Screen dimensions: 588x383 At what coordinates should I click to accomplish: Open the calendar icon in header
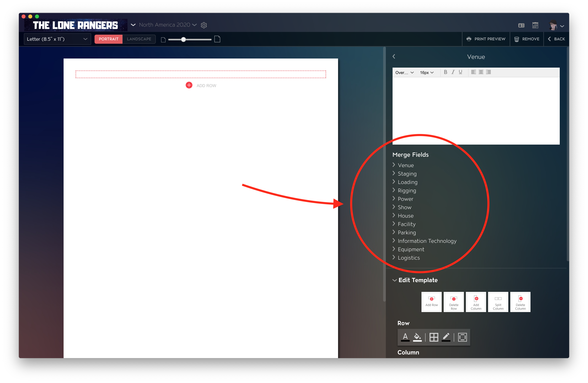point(535,25)
